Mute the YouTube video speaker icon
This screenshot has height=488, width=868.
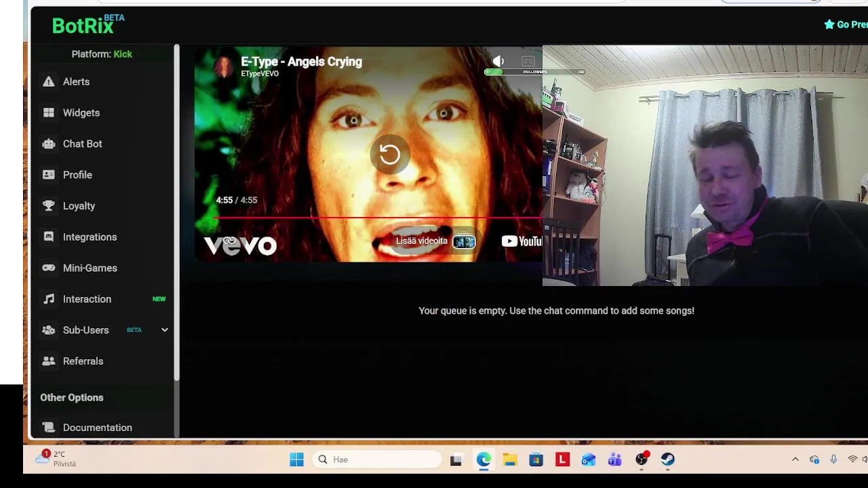(x=498, y=62)
